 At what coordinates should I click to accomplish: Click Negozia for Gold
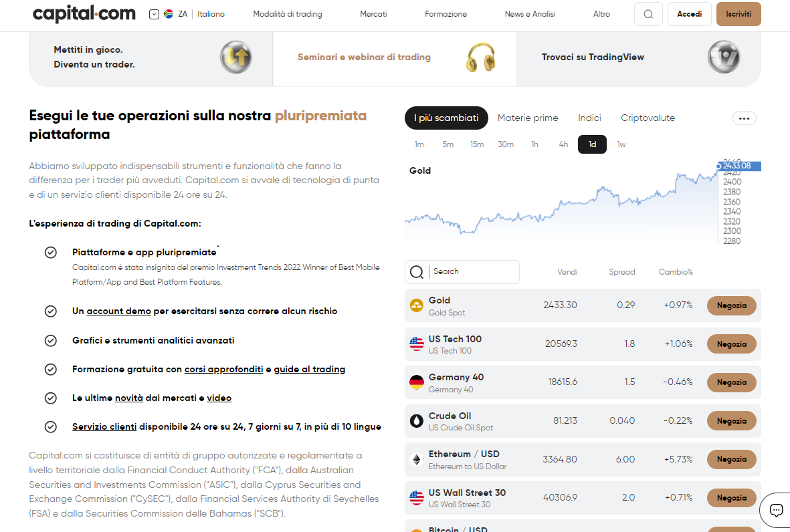click(732, 305)
